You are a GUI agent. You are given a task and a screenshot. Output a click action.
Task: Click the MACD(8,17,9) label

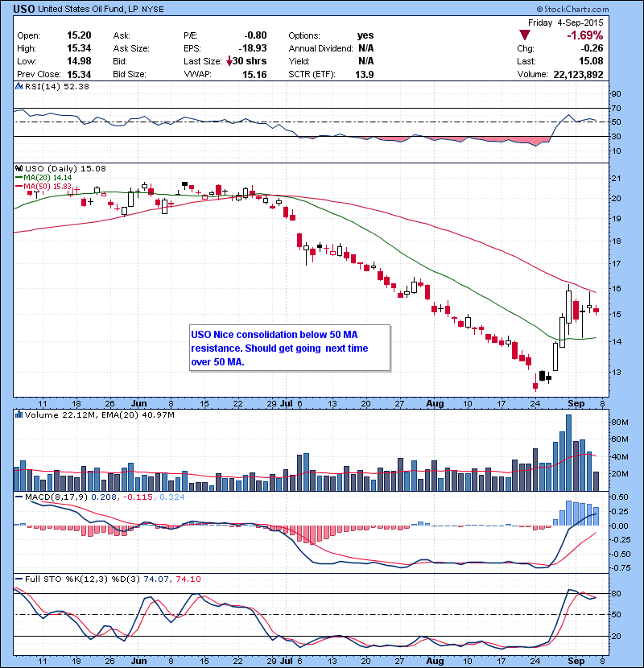pos(56,497)
